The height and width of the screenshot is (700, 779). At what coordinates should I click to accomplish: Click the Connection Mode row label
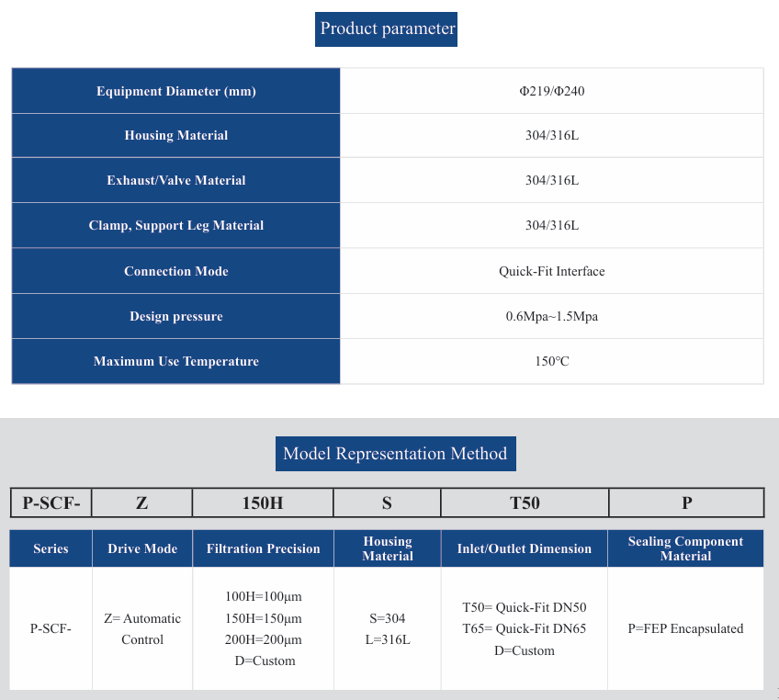175,271
